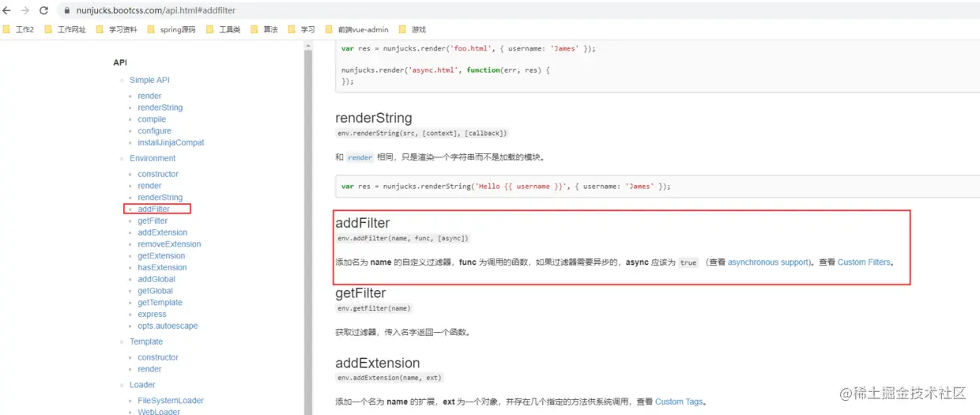The width and height of the screenshot is (980, 415).
Task: Click the renderString section heading
Action: pos(374,118)
